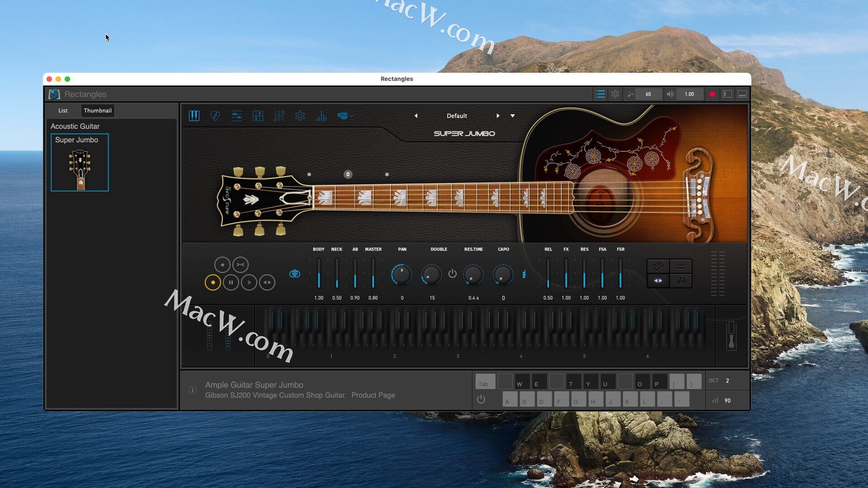Image resolution: width=868 pixels, height=488 pixels.
Task: Toggle the blue linked-circles icon
Action: coord(295,273)
